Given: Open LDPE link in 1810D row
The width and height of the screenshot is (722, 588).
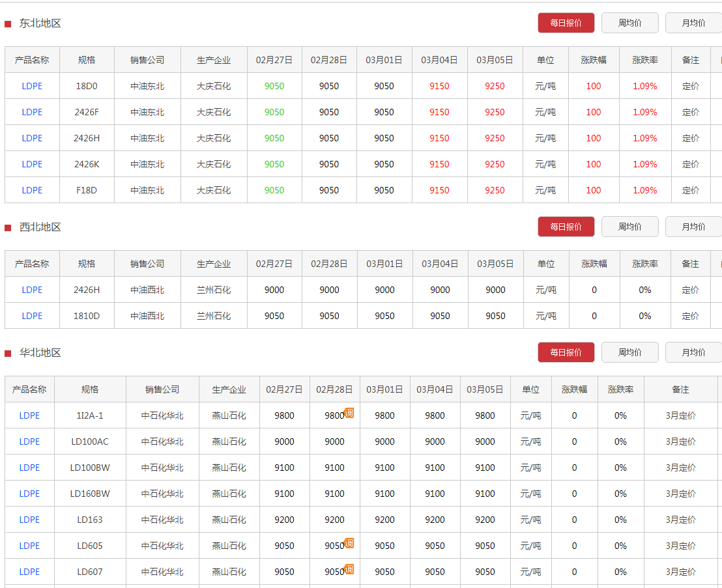Looking at the screenshot, I should (x=32, y=316).
